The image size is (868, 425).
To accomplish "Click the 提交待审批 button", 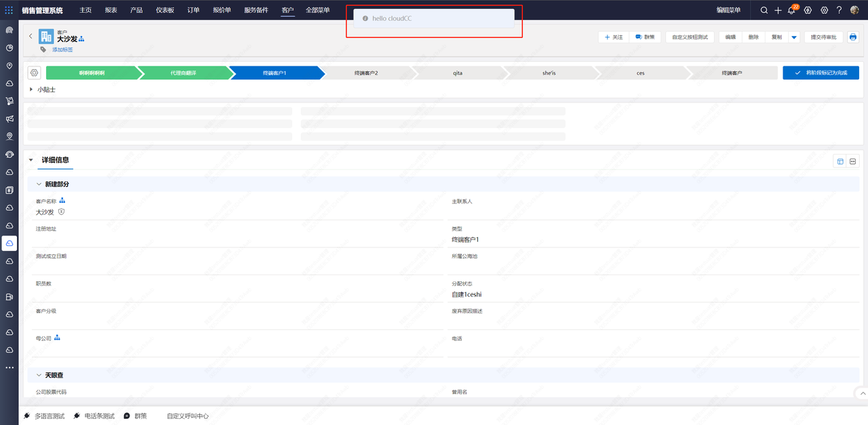I will click(x=823, y=37).
